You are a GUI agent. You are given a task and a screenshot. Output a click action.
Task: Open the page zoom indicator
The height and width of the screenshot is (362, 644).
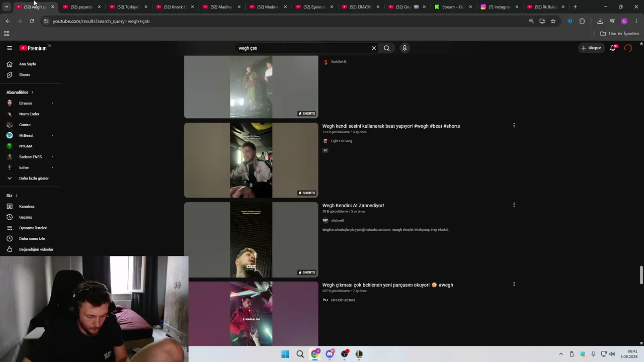[x=531, y=21]
